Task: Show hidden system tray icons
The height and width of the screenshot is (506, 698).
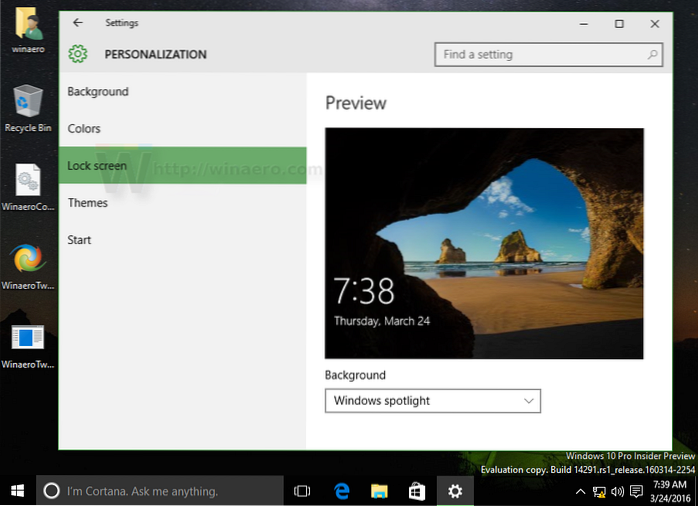Action: (580, 491)
